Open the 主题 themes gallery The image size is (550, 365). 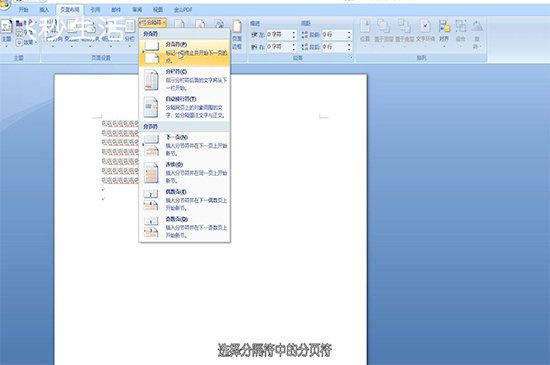click(x=6, y=33)
